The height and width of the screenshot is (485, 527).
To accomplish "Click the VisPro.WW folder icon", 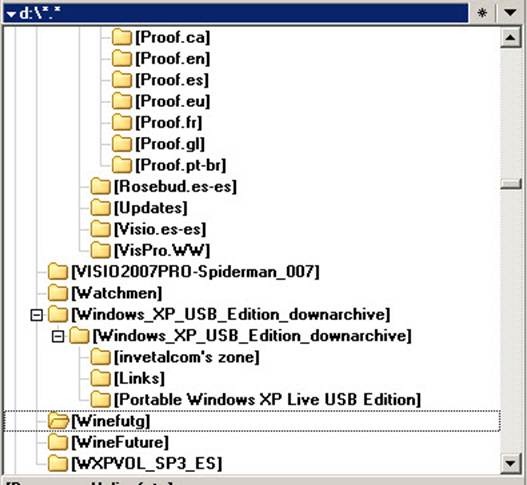I will (100, 250).
